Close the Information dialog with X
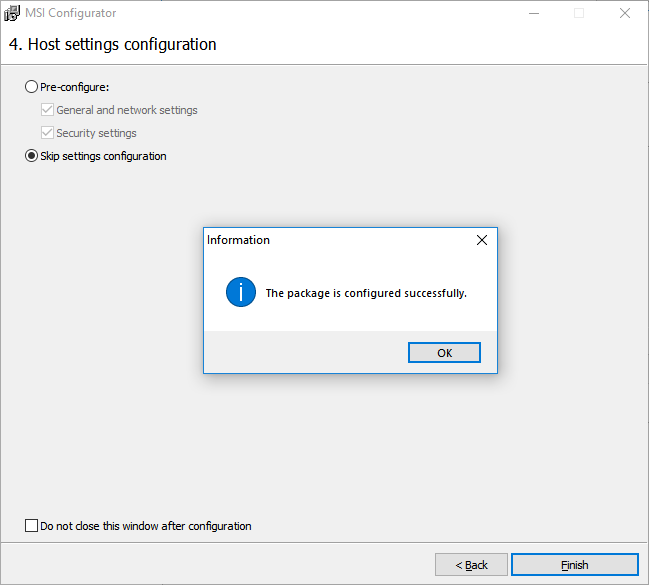The height and width of the screenshot is (585, 649). (481, 240)
